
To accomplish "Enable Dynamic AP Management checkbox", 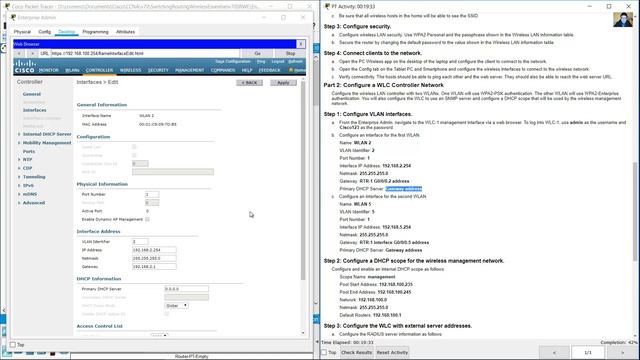I will coord(147,220).
